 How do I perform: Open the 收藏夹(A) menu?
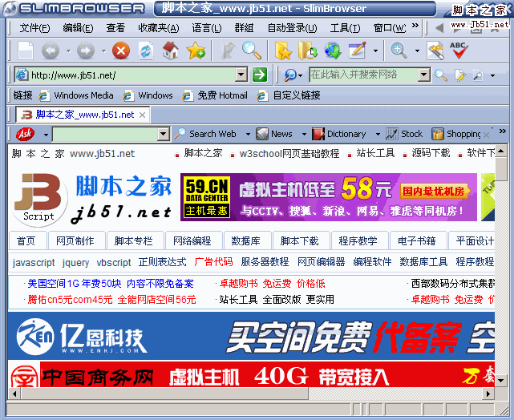[159, 28]
